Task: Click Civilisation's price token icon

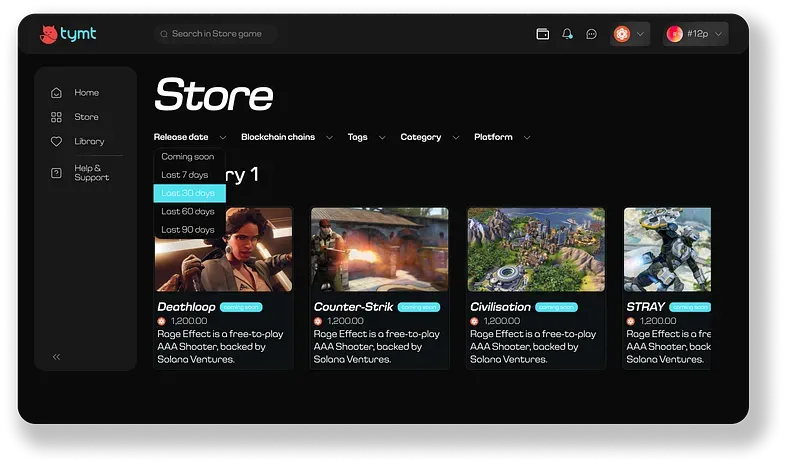Action: [x=474, y=321]
